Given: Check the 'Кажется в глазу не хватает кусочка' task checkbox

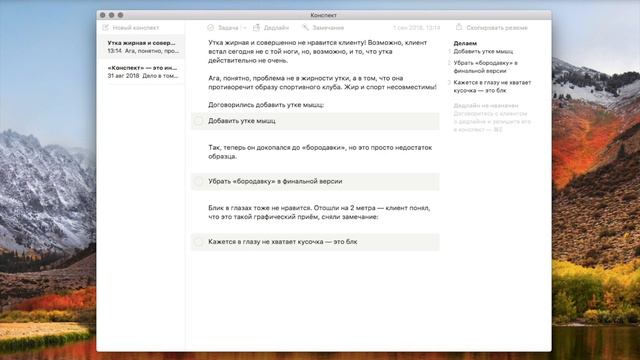Looking at the screenshot, I should [x=198, y=242].
